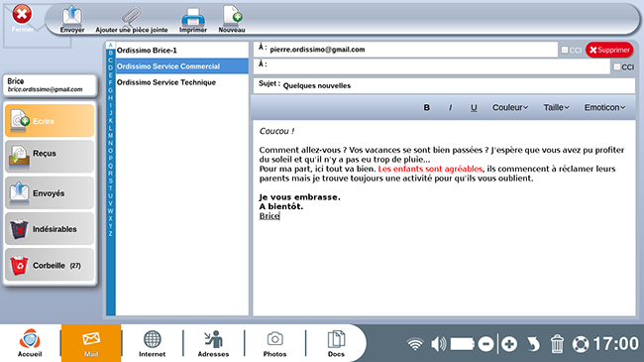Tick the CCI checkbox on second recipient
The image size is (644, 362).
pyautogui.click(x=617, y=66)
